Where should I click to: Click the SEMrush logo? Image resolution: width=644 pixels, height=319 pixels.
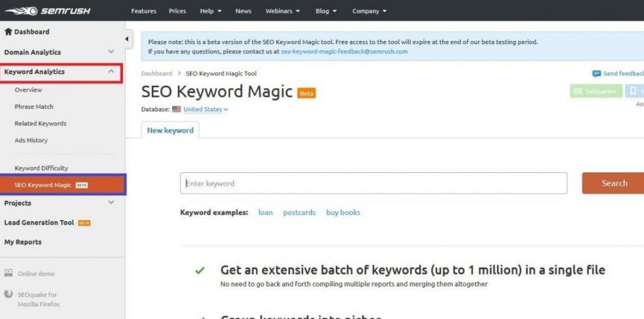(x=48, y=11)
